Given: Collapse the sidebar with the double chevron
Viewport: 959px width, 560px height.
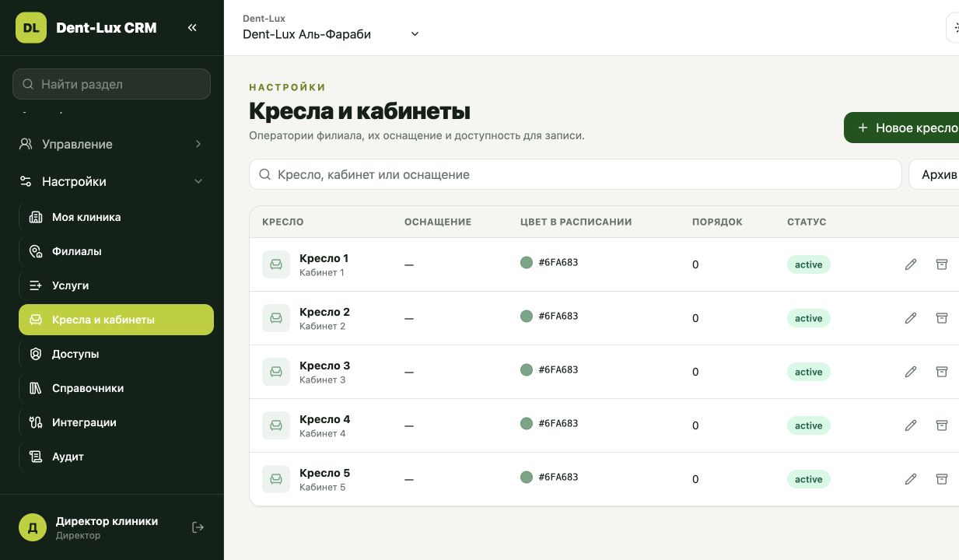Looking at the screenshot, I should pyautogui.click(x=192, y=28).
